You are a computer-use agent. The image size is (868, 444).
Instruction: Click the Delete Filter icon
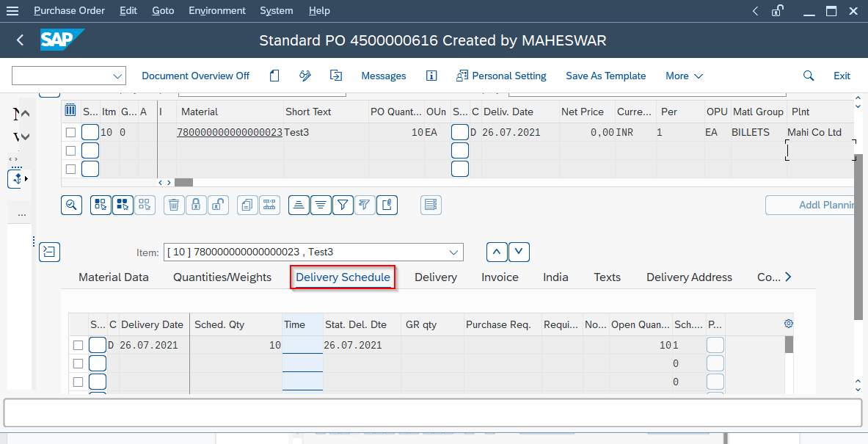(x=365, y=205)
